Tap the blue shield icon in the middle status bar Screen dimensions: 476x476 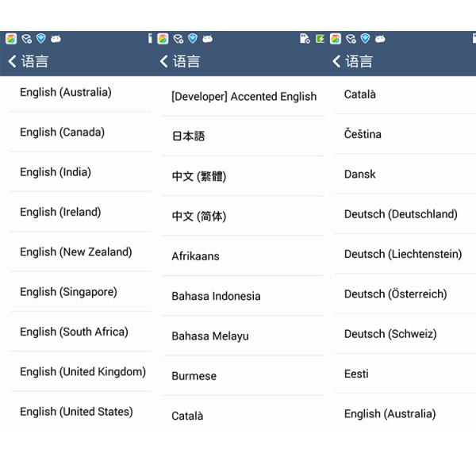[193, 39]
